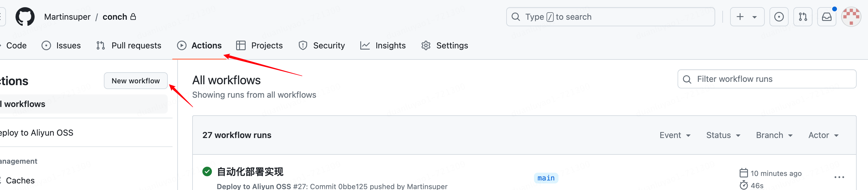
Task: Open the Status filter dropdown
Action: (723, 135)
